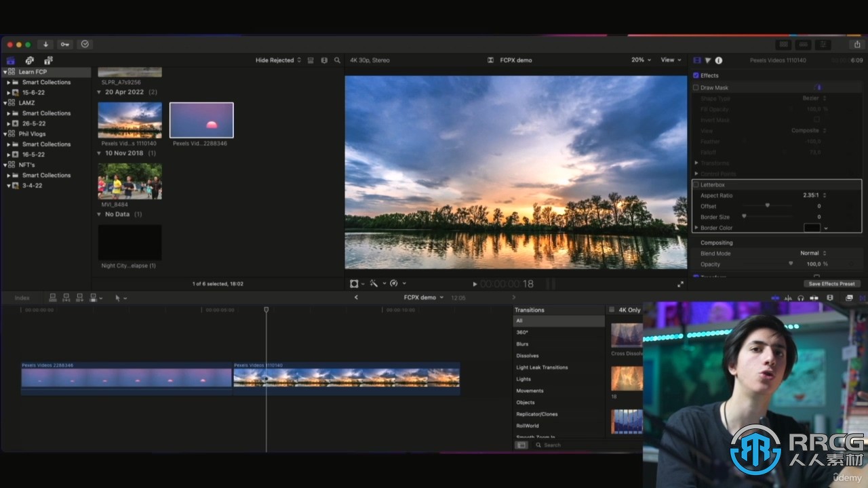Viewport: 868px width, 488px height.
Task: Open the Photos and Audio sidebar
Action: coord(29,60)
